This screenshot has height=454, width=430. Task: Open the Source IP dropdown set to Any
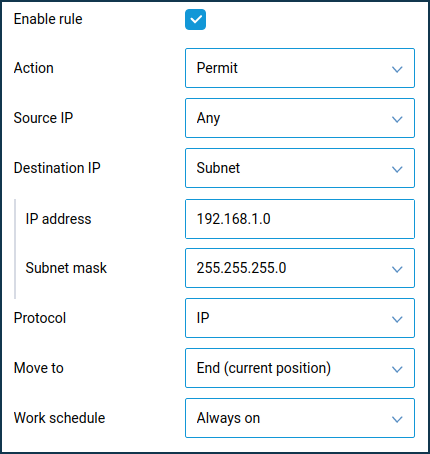300,118
